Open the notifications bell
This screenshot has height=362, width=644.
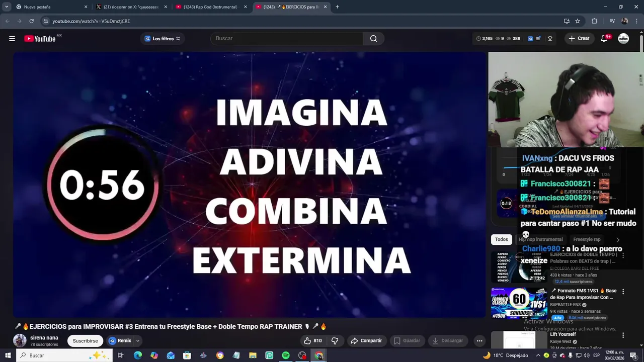pyautogui.click(x=604, y=39)
